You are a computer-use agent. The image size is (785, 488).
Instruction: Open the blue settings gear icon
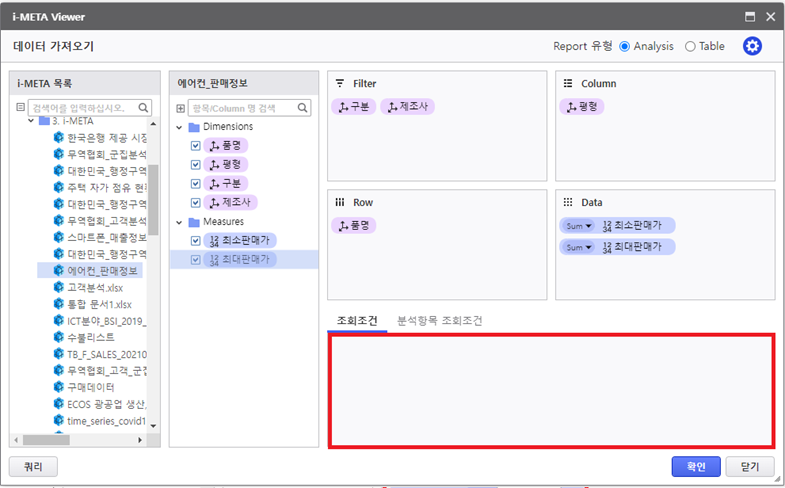coord(752,46)
